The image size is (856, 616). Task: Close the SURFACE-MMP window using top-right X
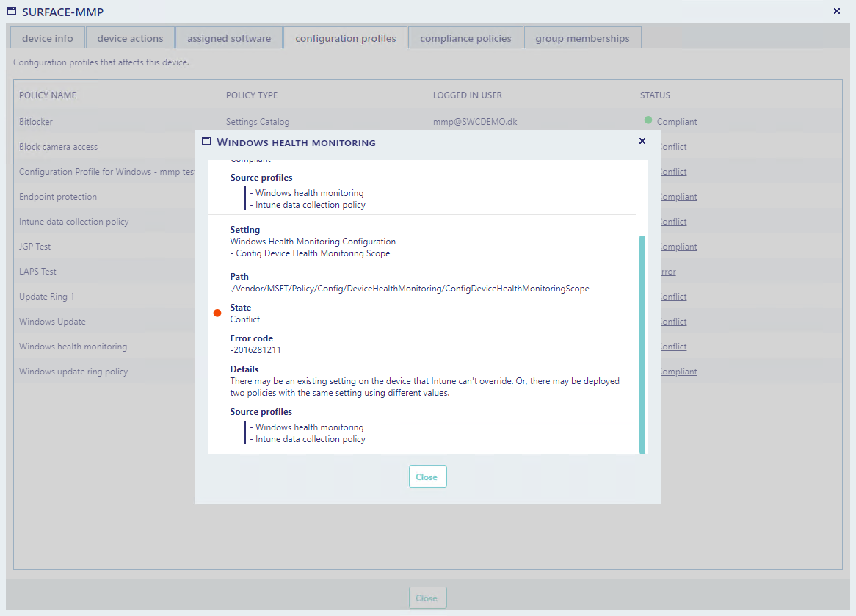coord(837,11)
